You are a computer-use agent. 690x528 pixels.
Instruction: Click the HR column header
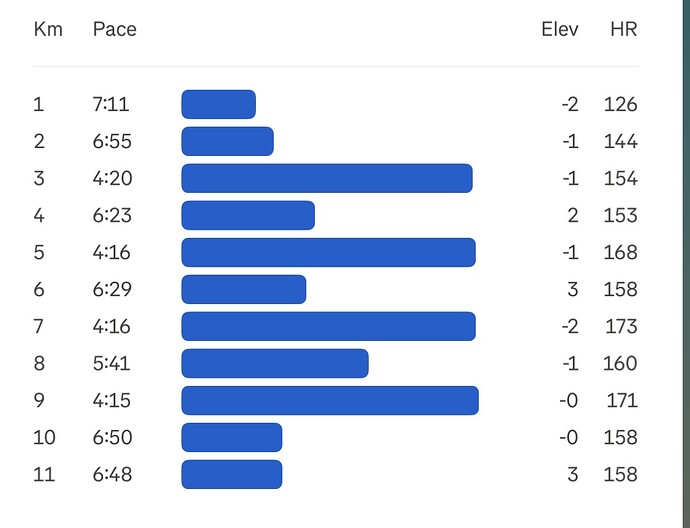(x=623, y=29)
